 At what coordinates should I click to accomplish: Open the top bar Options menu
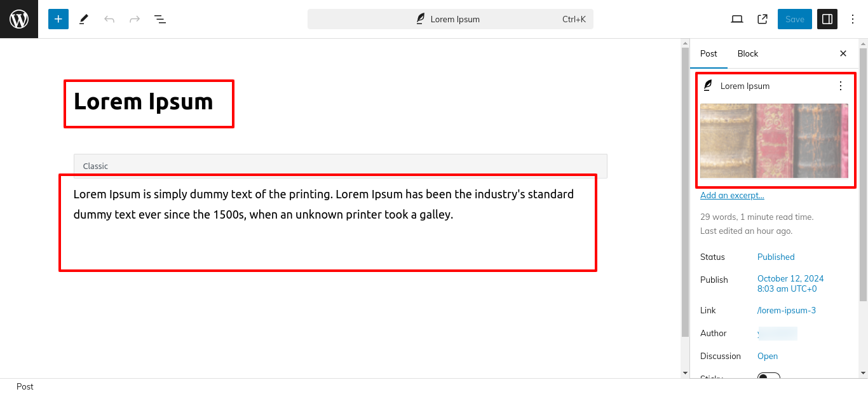853,19
